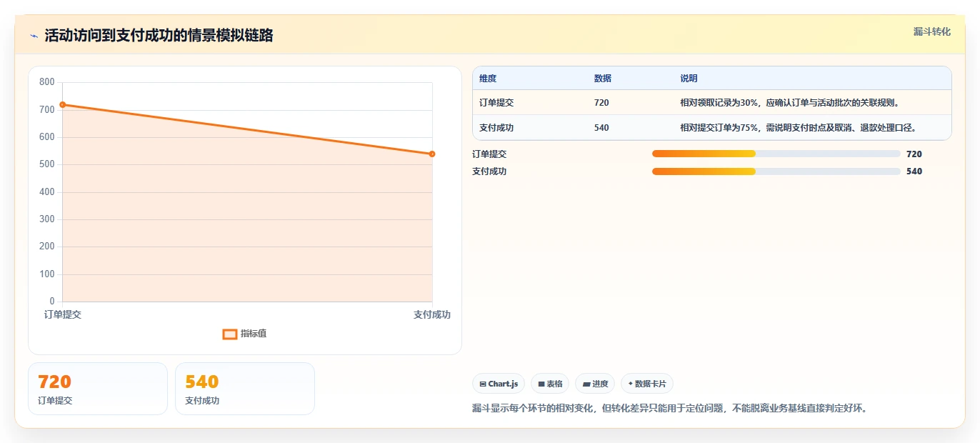Click the 表格 tag chip
The image size is (980, 443).
(x=550, y=384)
